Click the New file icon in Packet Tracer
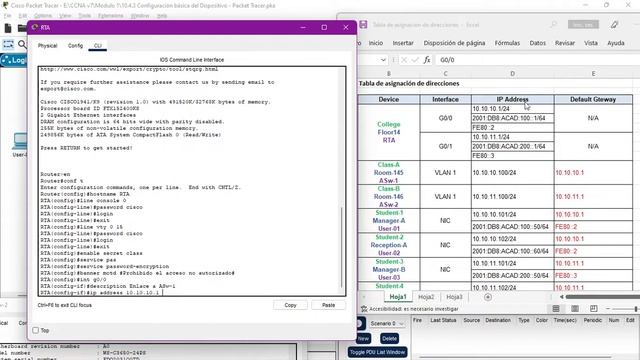 [x=8, y=28]
